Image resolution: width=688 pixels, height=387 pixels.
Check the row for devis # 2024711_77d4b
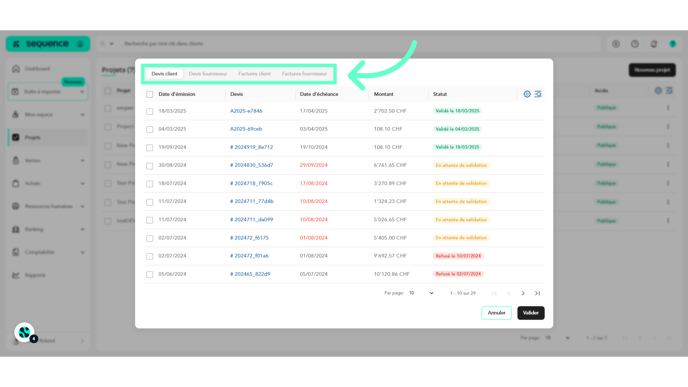point(150,202)
